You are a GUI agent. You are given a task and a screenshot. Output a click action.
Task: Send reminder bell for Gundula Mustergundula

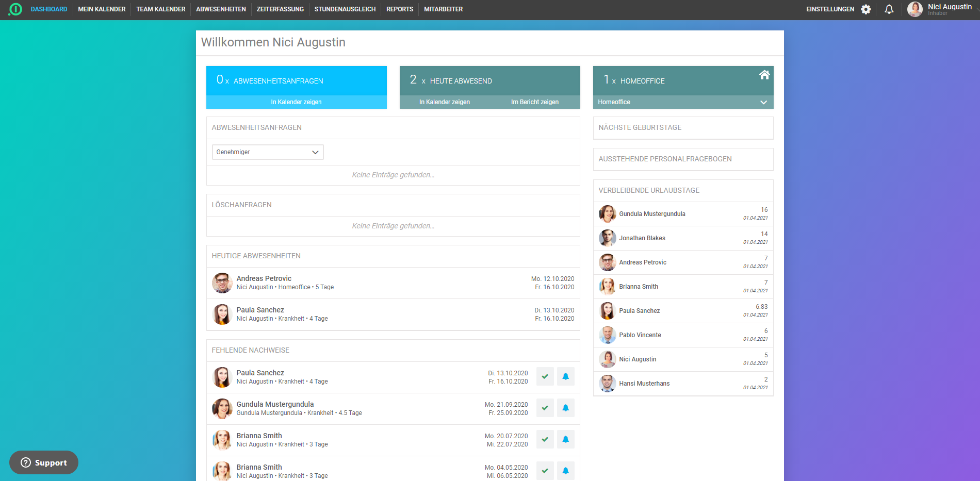point(565,408)
